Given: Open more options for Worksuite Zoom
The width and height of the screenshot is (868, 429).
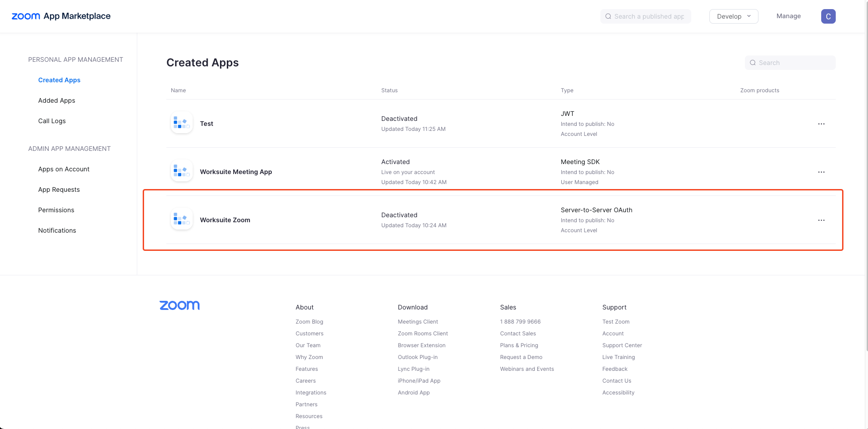Looking at the screenshot, I should tap(821, 220).
